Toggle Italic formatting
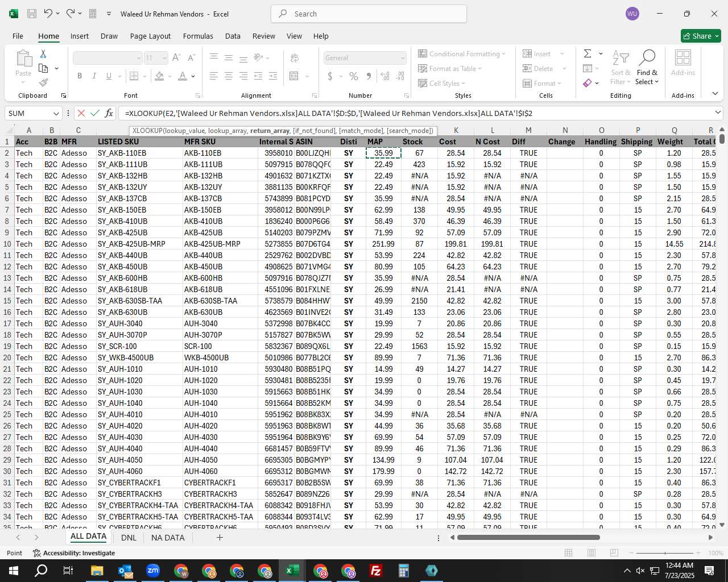This screenshot has width=728, height=582. click(94, 76)
